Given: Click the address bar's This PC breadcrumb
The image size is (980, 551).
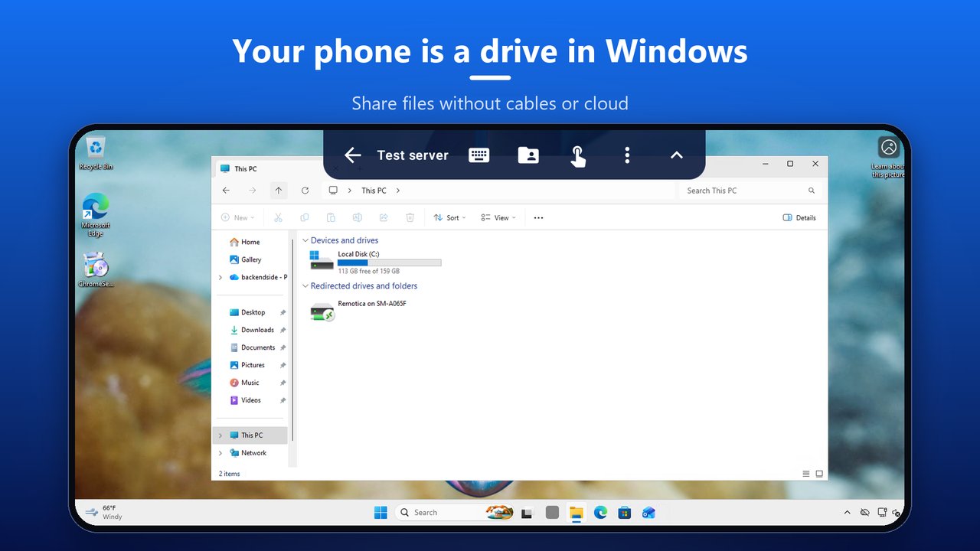Looking at the screenshot, I should click(x=374, y=191).
